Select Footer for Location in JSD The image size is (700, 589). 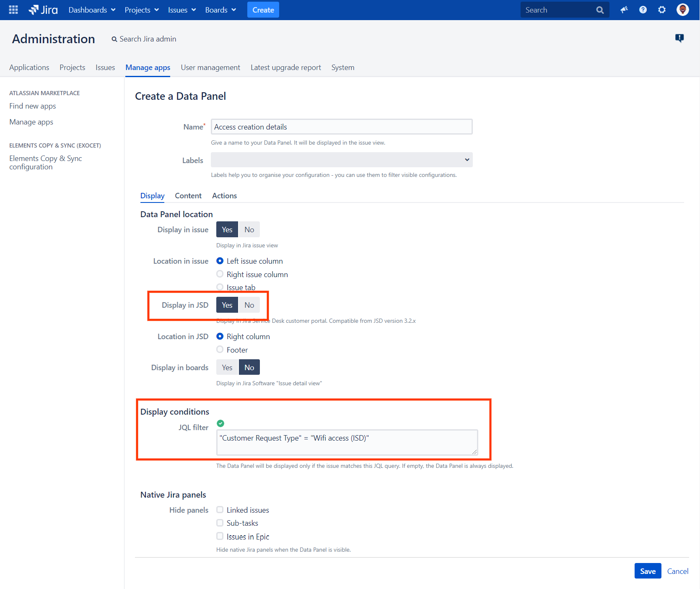220,349
